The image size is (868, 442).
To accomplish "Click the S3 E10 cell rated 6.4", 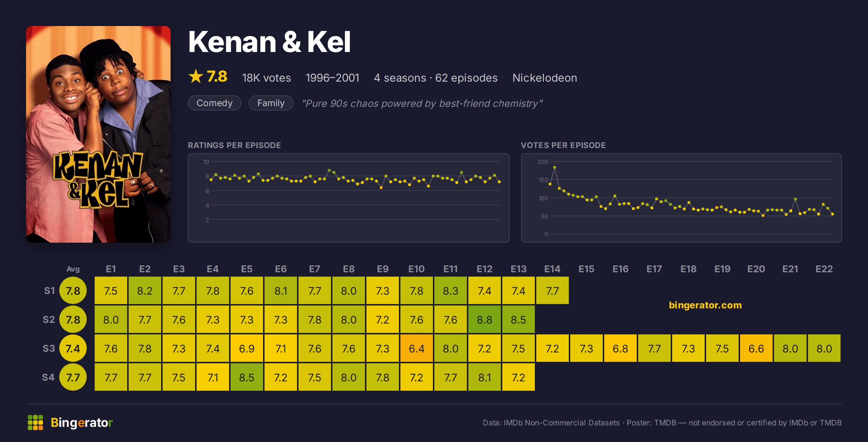I will [x=417, y=348].
